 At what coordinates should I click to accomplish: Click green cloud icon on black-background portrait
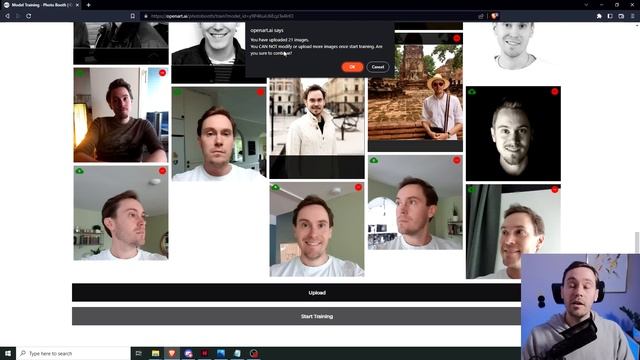point(472,92)
